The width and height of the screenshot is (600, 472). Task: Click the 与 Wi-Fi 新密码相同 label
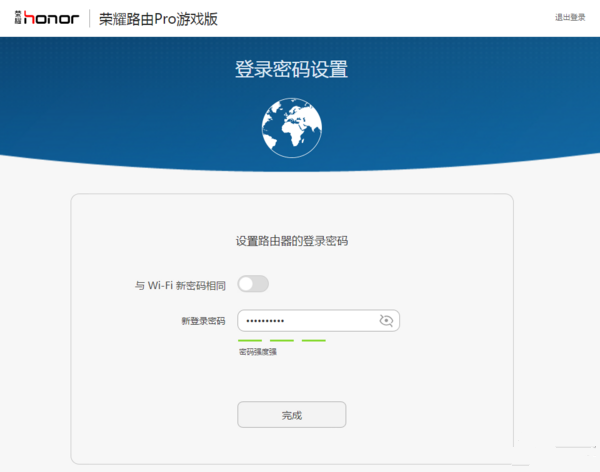point(180,285)
